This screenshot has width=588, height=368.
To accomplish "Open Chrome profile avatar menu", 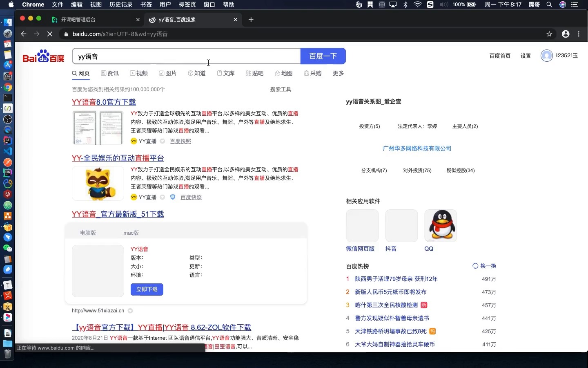I will point(566,34).
